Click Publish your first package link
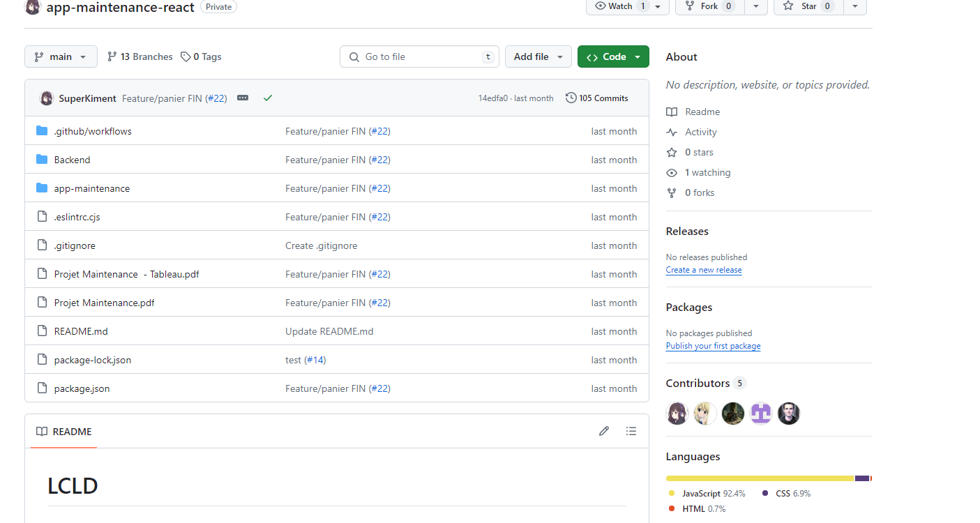 (x=713, y=346)
